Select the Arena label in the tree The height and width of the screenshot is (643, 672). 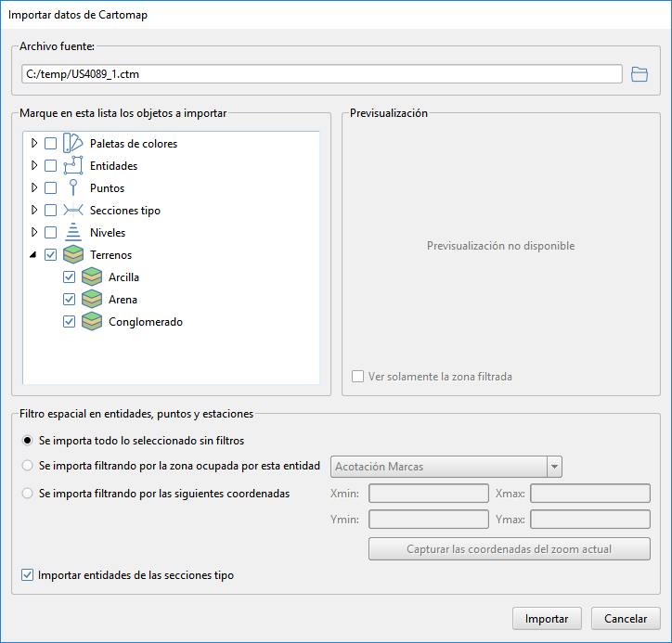pyautogui.click(x=123, y=300)
